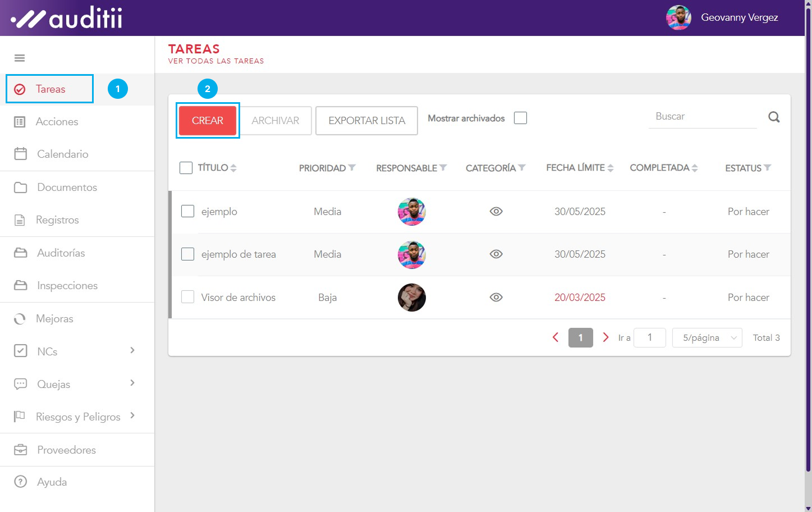Click the EXPORTAR LISTA button
The width and height of the screenshot is (812, 512).
click(x=366, y=121)
